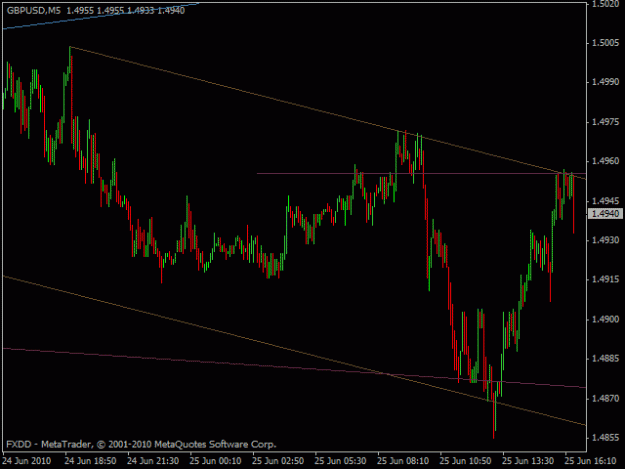Select price axis value 1.4885
This screenshot has height=469, width=625.
[x=606, y=359]
